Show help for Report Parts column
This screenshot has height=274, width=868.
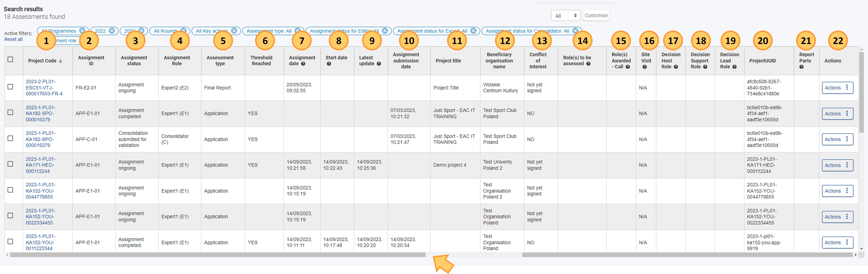(802, 67)
